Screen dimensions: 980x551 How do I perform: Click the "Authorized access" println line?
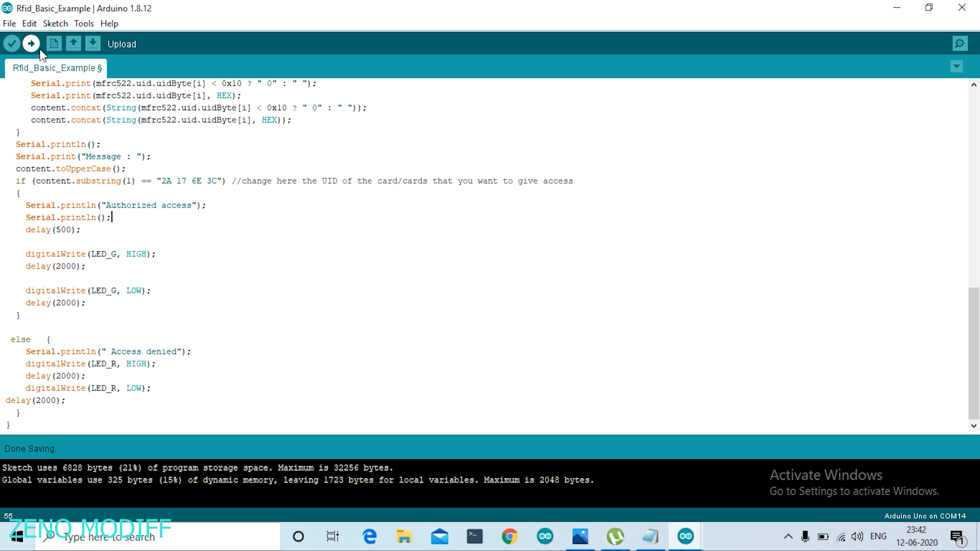[116, 206]
